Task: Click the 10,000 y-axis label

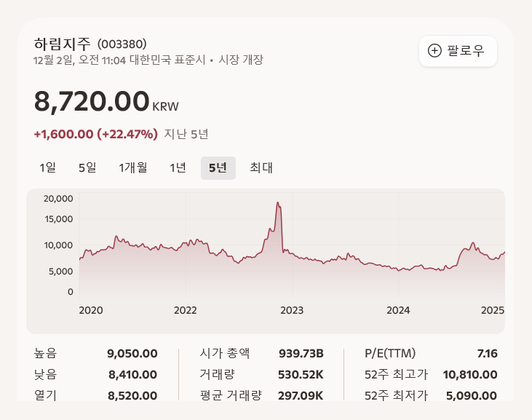Action: pyautogui.click(x=58, y=245)
